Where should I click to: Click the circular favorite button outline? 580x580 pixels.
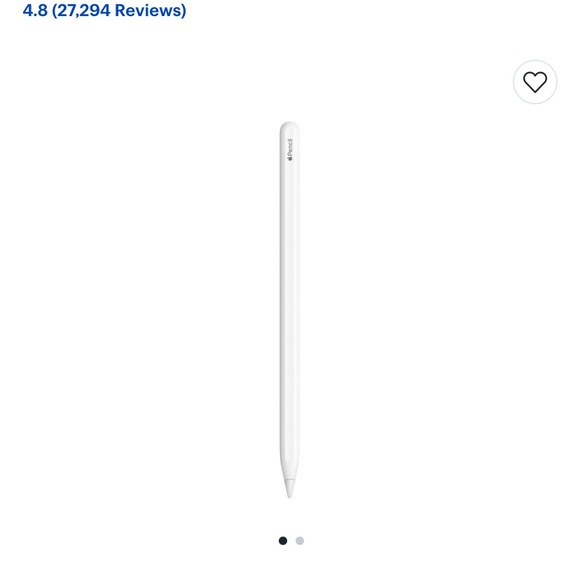(x=535, y=82)
